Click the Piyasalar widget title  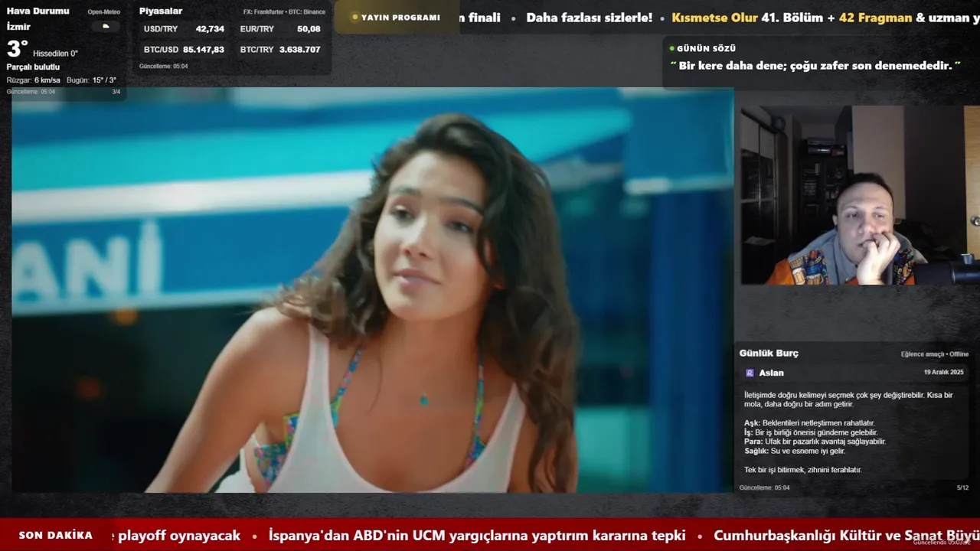coord(161,11)
